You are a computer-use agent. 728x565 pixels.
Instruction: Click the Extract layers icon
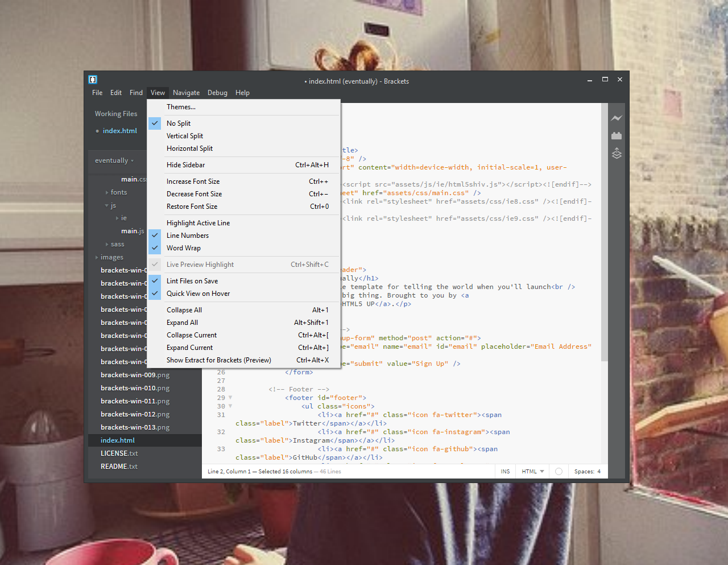[x=617, y=153]
